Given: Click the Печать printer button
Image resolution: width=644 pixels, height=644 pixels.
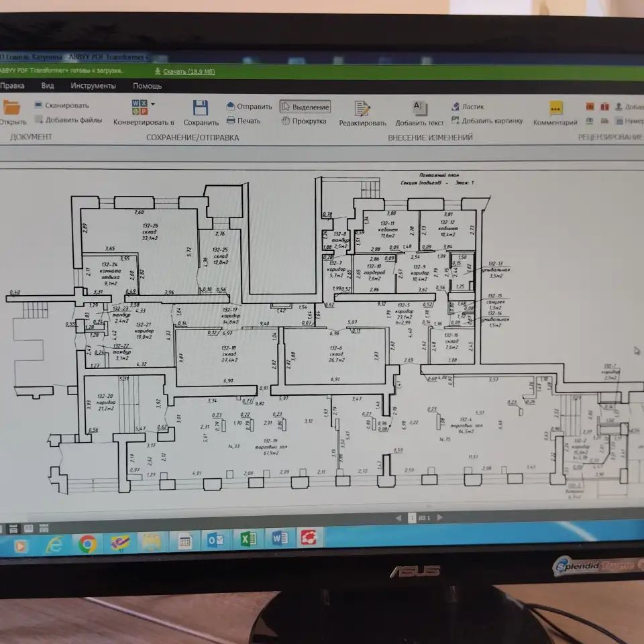Looking at the screenshot, I should [244, 121].
